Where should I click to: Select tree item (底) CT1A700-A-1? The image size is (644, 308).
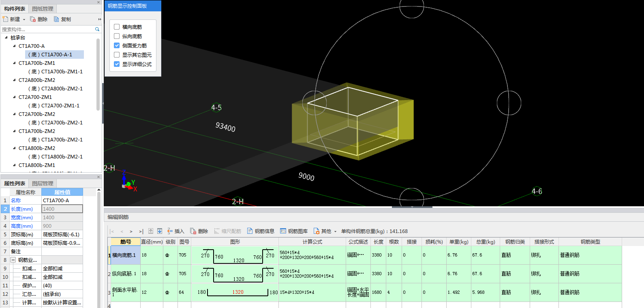[54, 54]
